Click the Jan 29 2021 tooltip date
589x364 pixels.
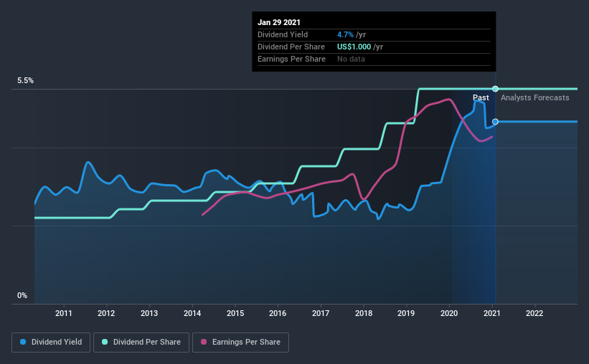pos(279,22)
